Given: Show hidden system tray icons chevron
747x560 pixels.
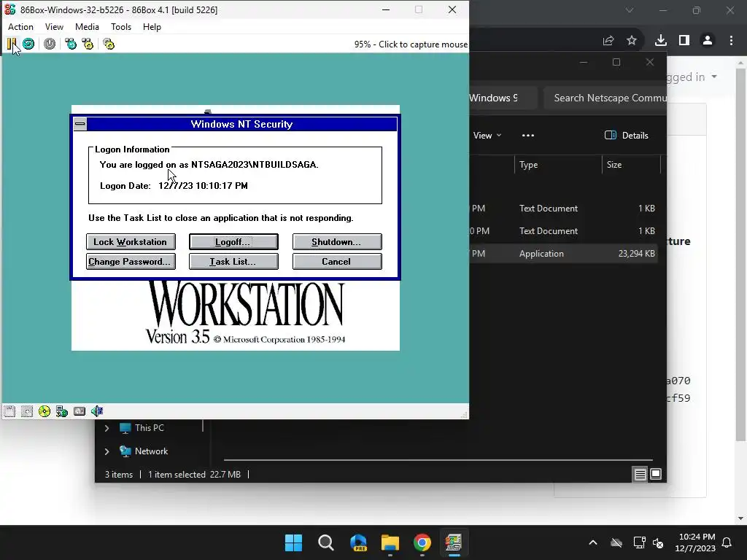Looking at the screenshot, I should coord(593,542).
